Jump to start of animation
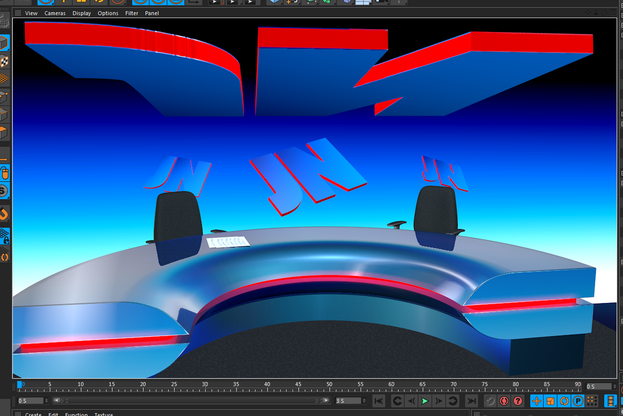Image resolution: width=623 pixels, height=416 pixels. click(377, 401)
